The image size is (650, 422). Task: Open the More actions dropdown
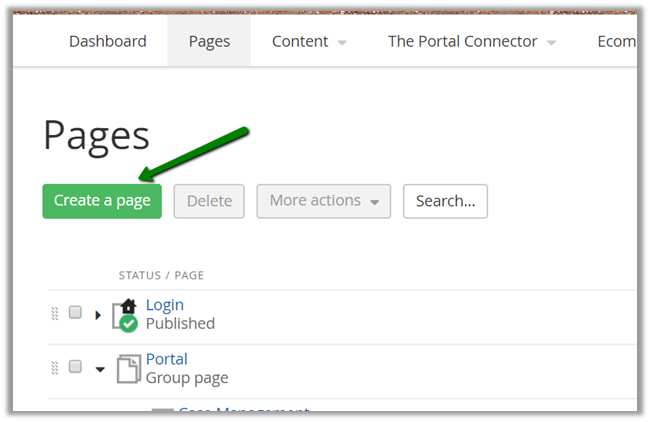coord(323,201)
